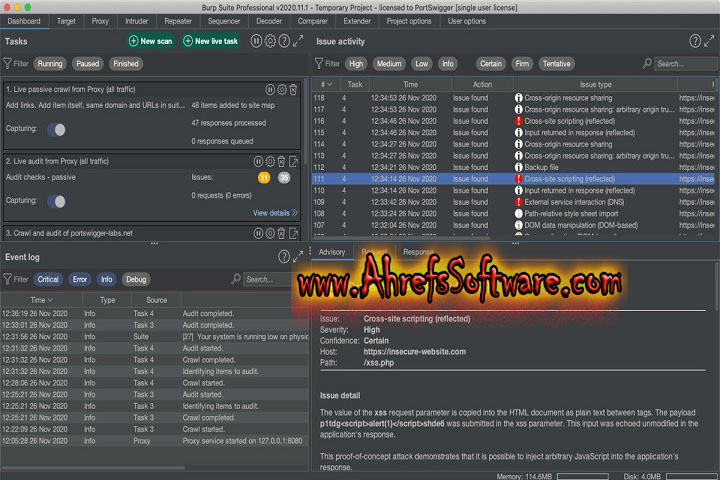720x480 pixels.
Task: Pause Crawl and audit of portswigger-labs.net
Action: (258, 233)
